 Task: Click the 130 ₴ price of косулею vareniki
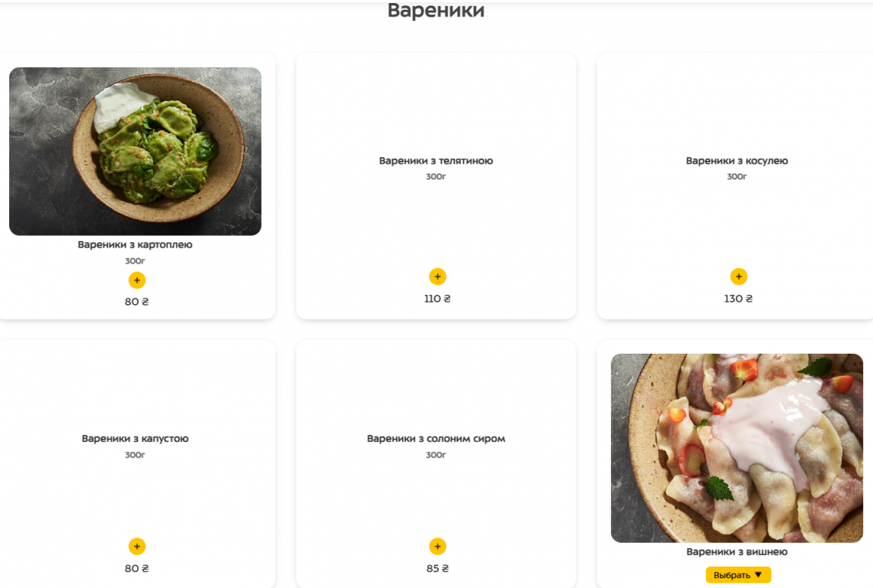738,299
